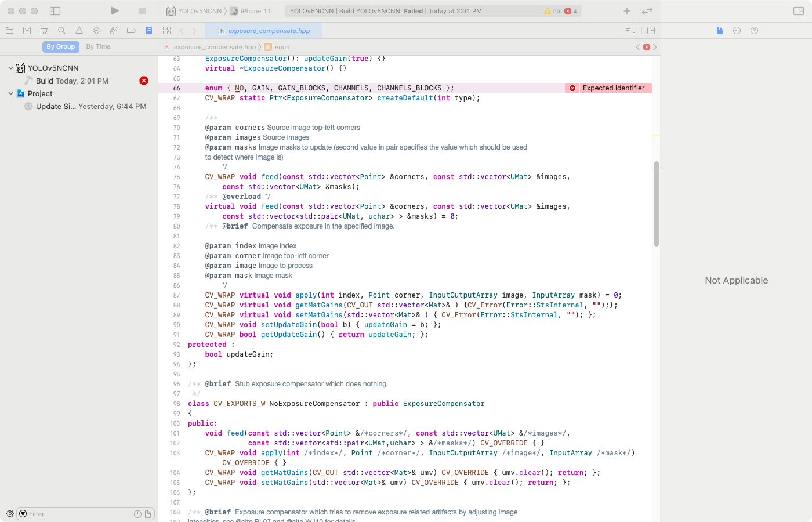This screenshot has width=812, height=522.
Task: Toggle the inspector panel
Action: [799, 11]
